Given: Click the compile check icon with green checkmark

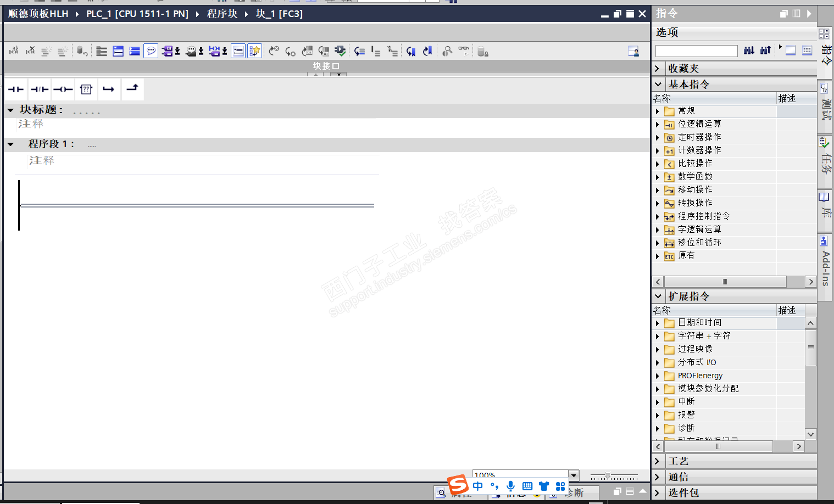Looking at the screenshot, I should (x=341, y=51).
